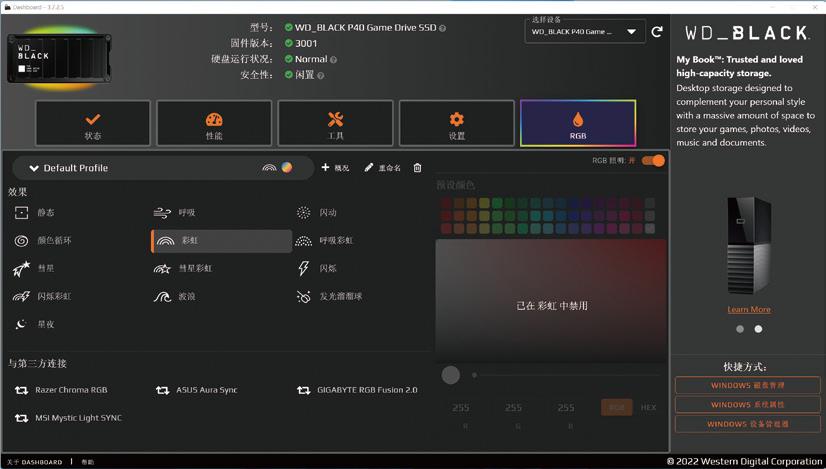Open the tools tab (工具)
826x469 pixels.
coord(335,123)
